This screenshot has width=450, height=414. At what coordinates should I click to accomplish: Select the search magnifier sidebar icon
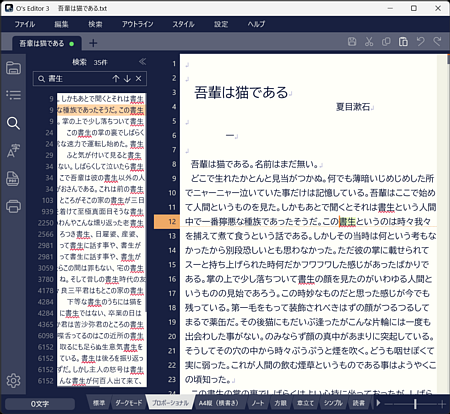pyautogui.click(x=13, y=123)
